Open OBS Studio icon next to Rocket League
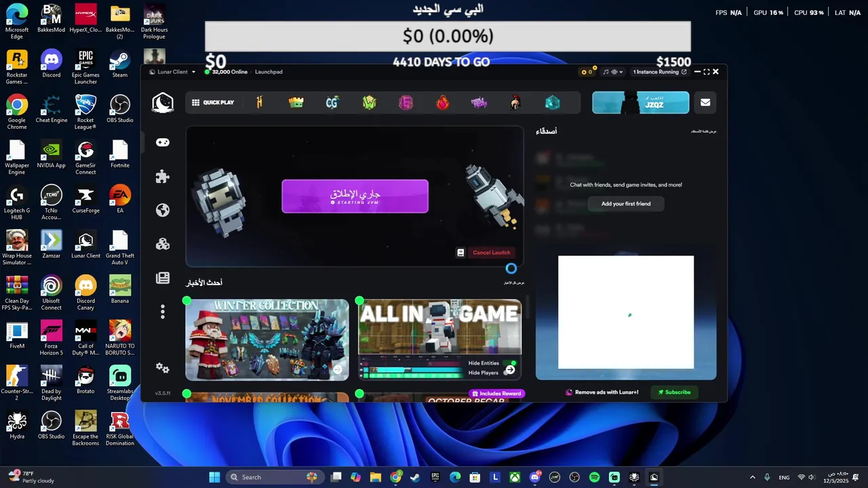 point(120,109)
